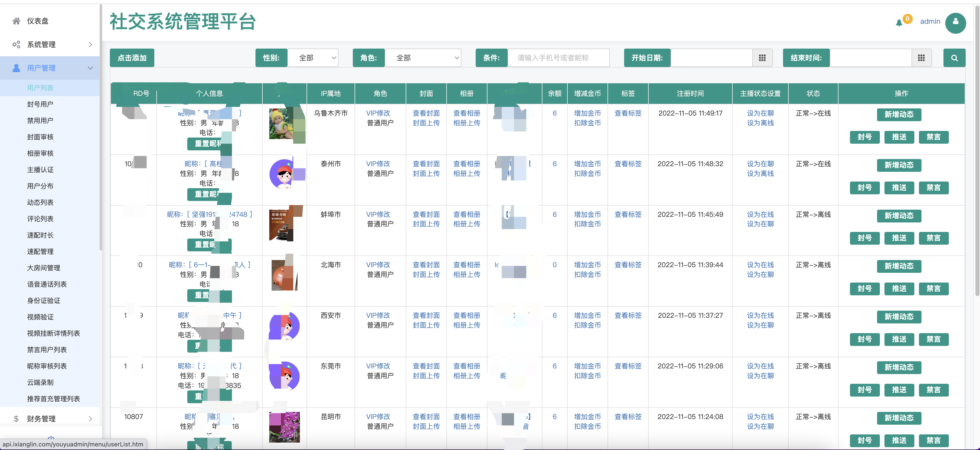The width and height of the screenshot is (980, 450).
Task: Go to 动态列表 in the sidebar
Action: coord(40,202)
